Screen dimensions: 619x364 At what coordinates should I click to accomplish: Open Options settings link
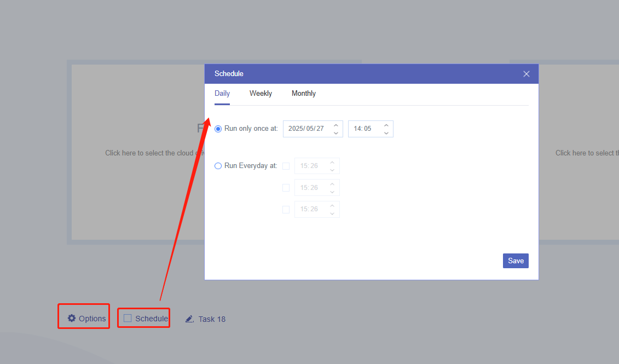[x=92, y=319]
